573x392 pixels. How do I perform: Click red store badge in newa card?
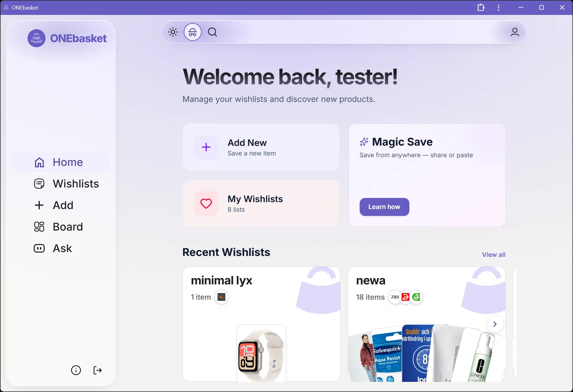405,297
